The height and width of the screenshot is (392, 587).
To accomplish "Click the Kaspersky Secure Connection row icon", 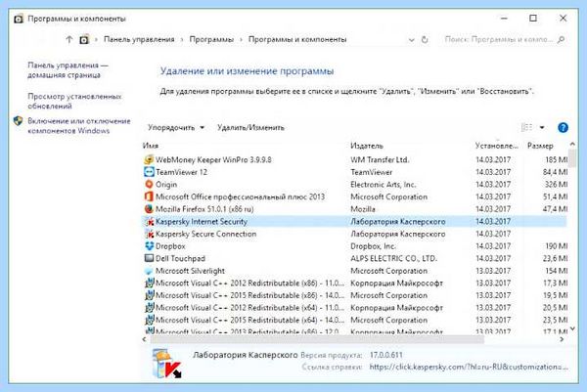I will (150, 234).
